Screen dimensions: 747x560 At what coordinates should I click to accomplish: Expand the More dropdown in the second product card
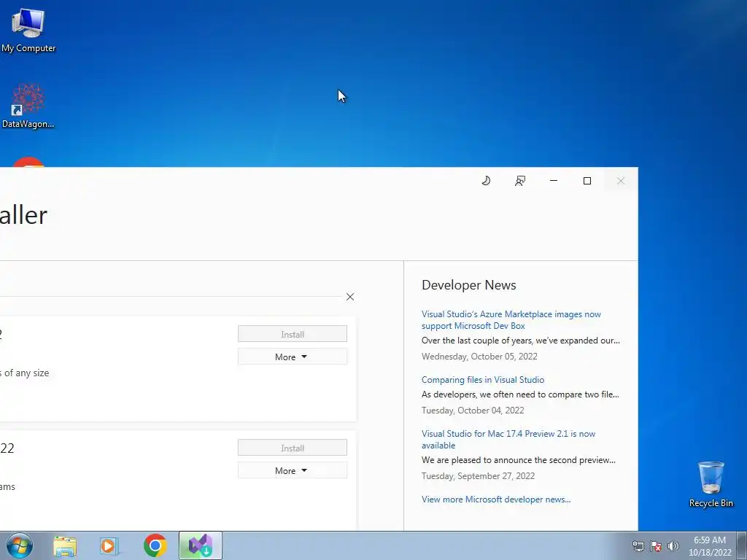pos(293,470)
